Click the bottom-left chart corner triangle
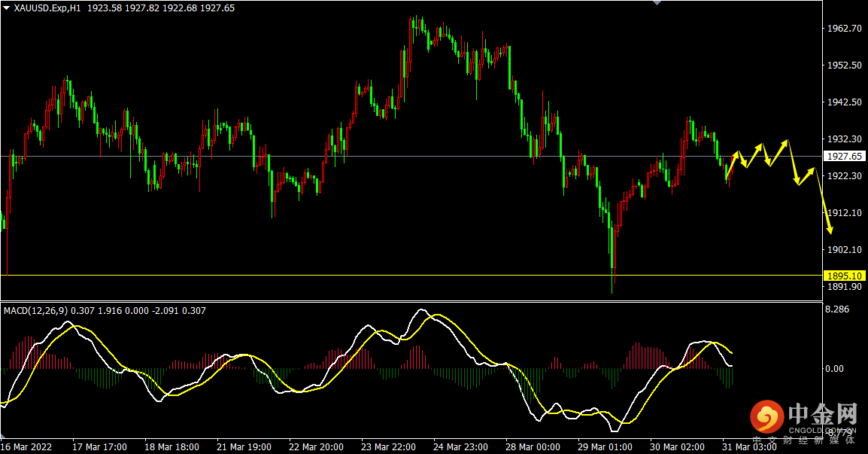 pos(3,435)
